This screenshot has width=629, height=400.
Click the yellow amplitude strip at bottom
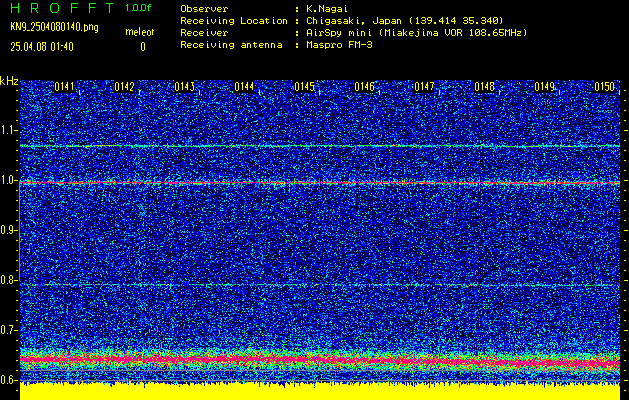(x=320, y=392)
